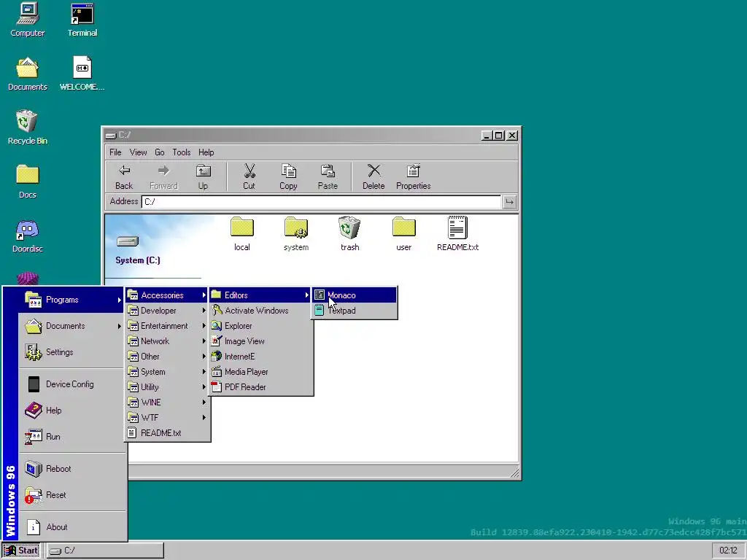Open the File menu in Explorer
The image size is (747, 560).
click(115, 152)
